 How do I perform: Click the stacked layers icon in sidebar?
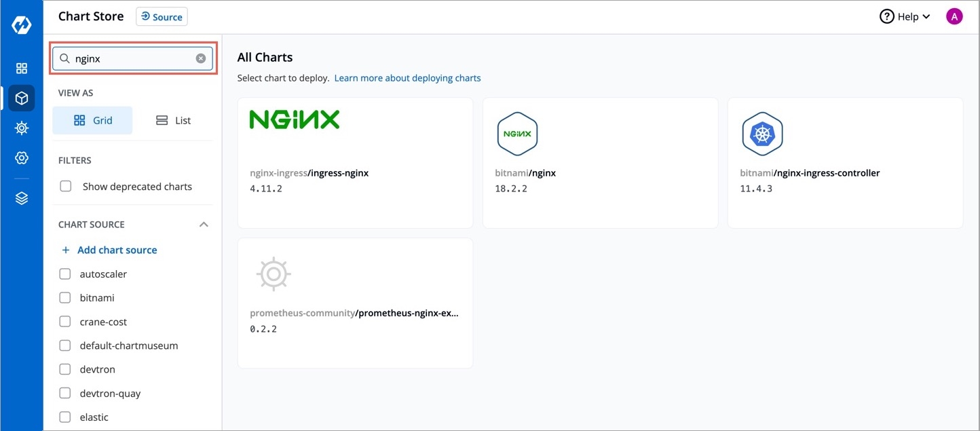coord(22,198)
